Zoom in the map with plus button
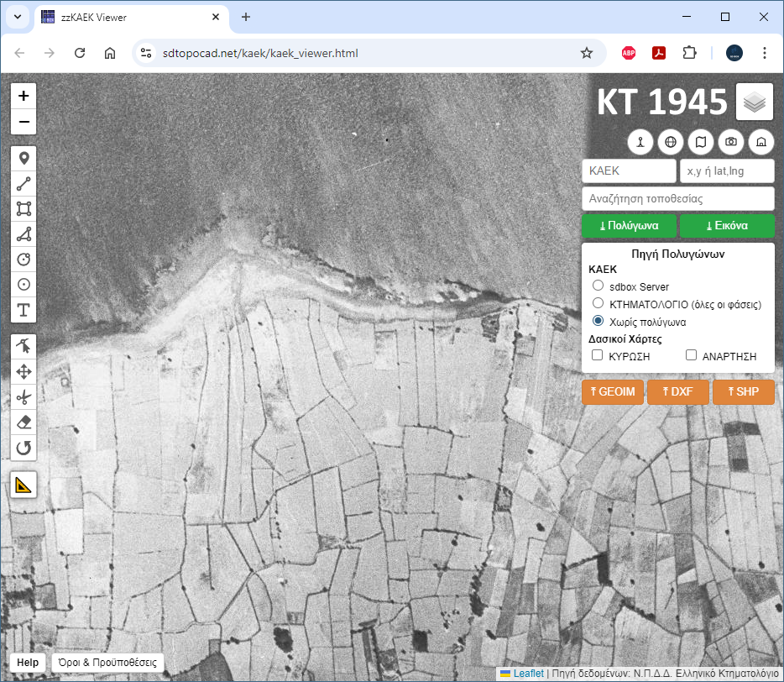 coord(24,96)
